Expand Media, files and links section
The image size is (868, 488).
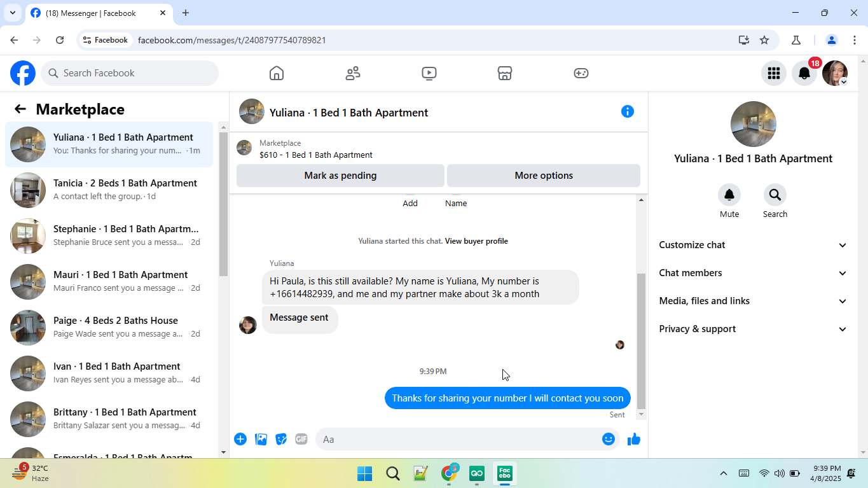point(754,301)
